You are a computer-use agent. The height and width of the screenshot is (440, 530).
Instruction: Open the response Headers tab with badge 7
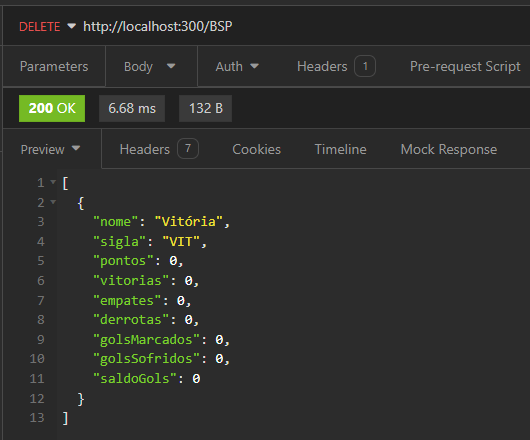click(159, 149)
